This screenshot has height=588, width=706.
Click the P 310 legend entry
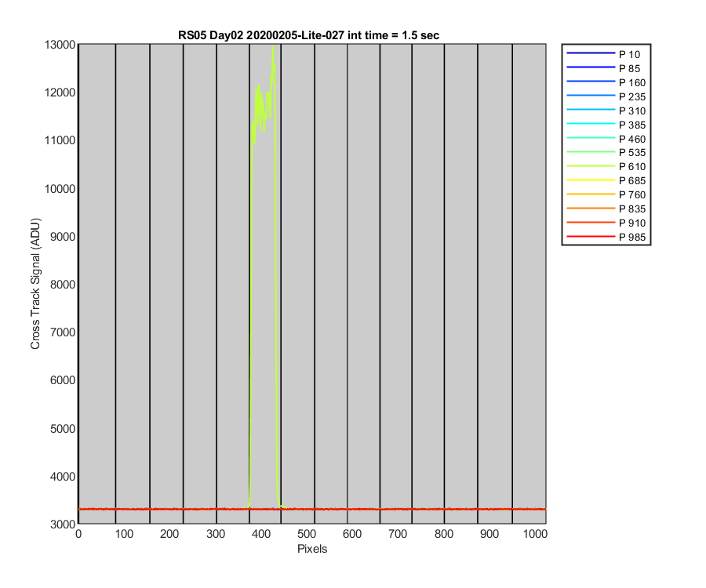606,111
